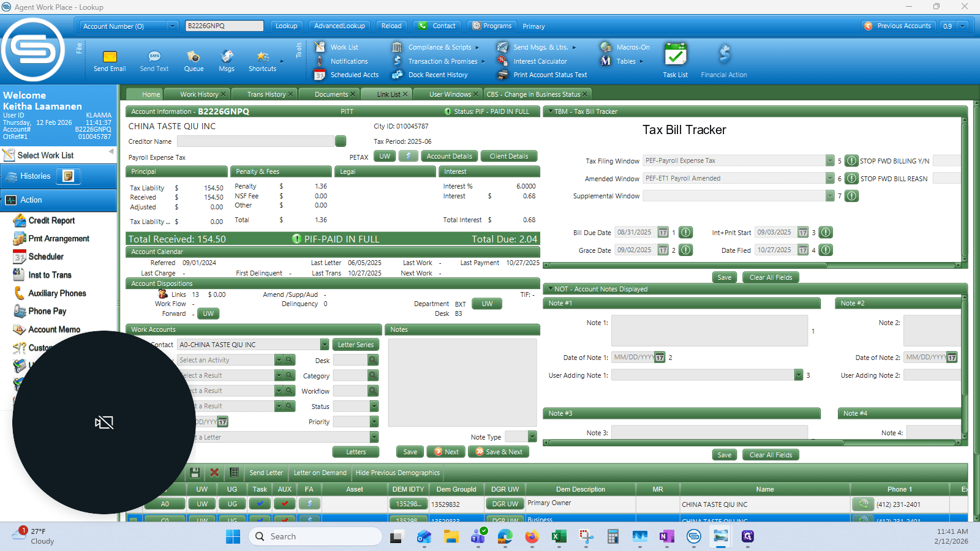Open the Tax Filing Window dropdown

pyautogui.click(x=830, y=160)
